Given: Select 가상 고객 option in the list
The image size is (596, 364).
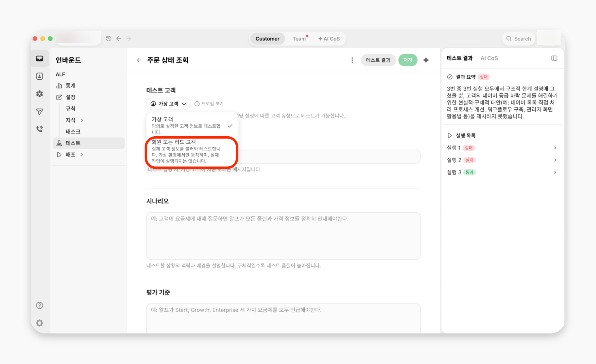Looking at the screenshot, I should [x=192, y=125].
